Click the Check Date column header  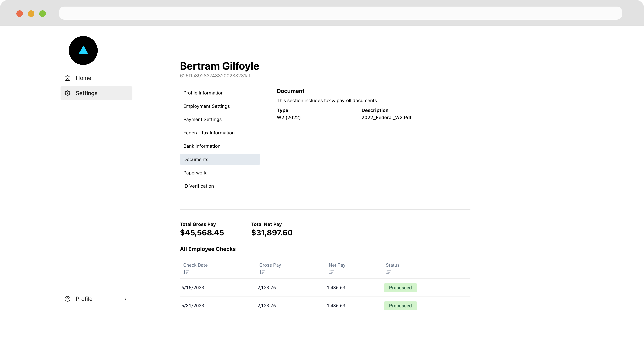[x=195, y=265]
